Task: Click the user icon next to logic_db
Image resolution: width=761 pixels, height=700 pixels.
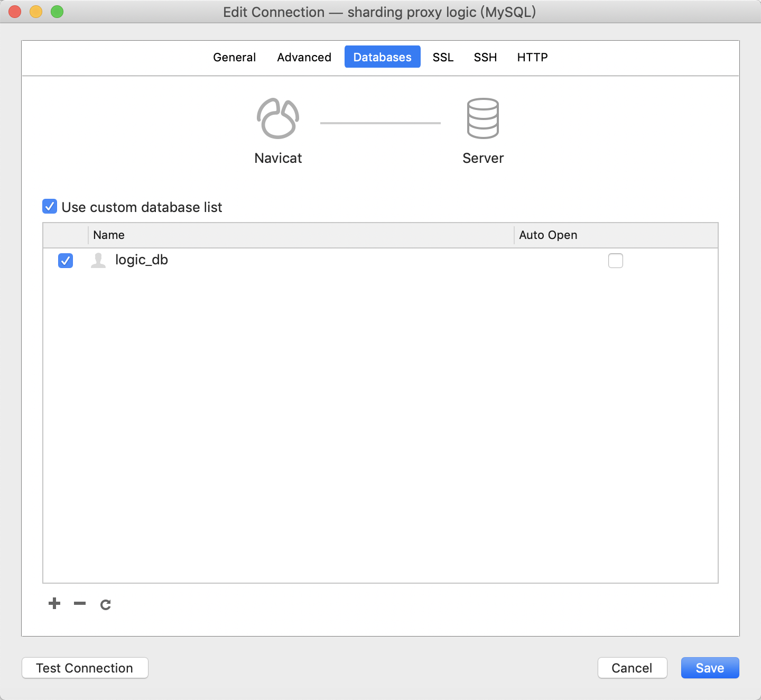Action: 98,260
